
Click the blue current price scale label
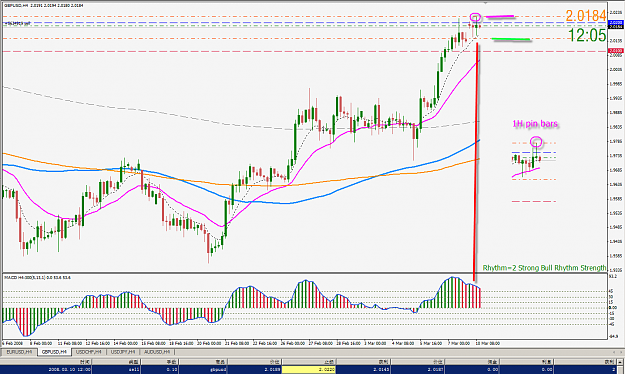pos(616,23)
